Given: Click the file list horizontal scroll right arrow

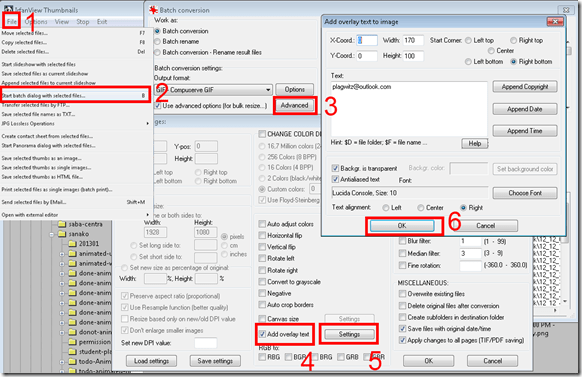Looking at the screenshot, I should click(556, 310).
